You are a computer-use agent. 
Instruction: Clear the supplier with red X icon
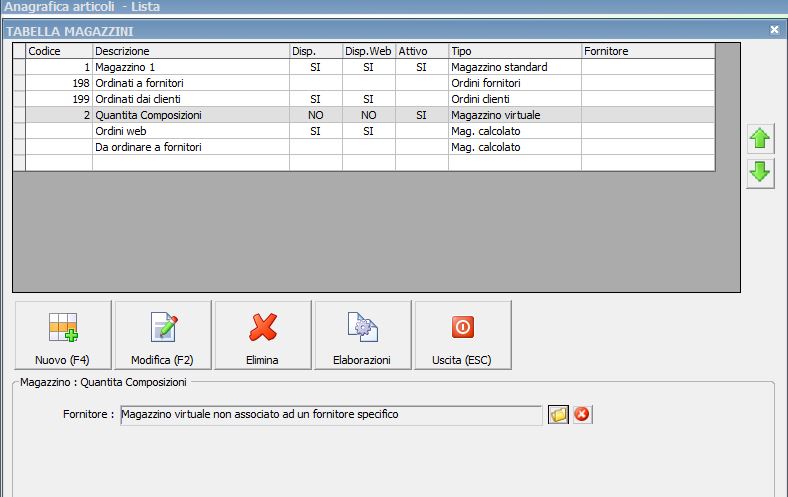[x=582, y=415]
